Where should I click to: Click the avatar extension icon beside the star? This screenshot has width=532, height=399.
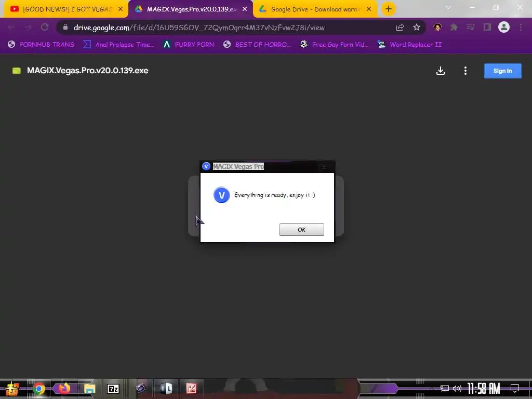pyautogui.click(x=437, y=27)
